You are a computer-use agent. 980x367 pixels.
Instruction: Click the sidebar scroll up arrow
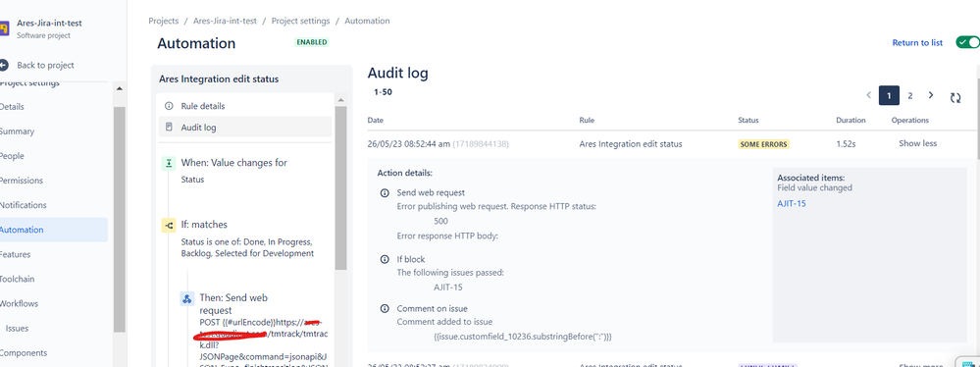(120, 88)
